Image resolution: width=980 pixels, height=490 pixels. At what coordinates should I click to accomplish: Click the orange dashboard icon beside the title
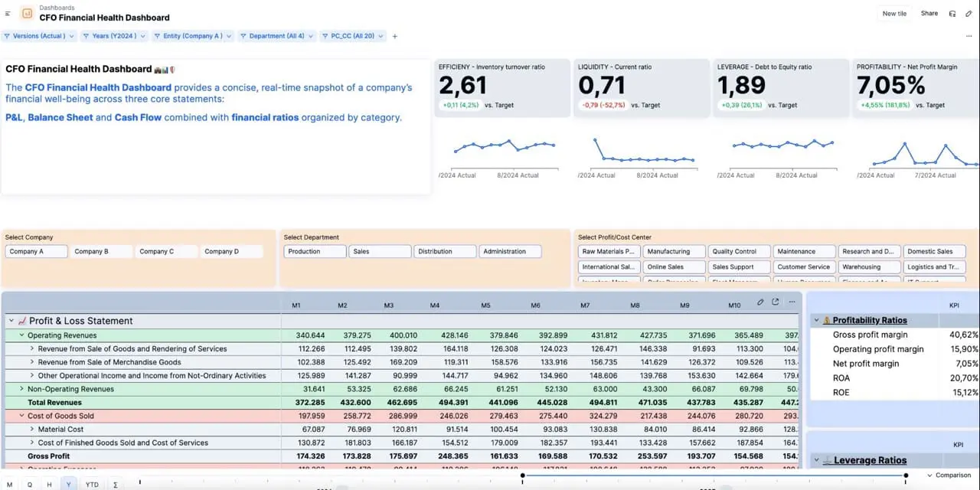(28, 13)
